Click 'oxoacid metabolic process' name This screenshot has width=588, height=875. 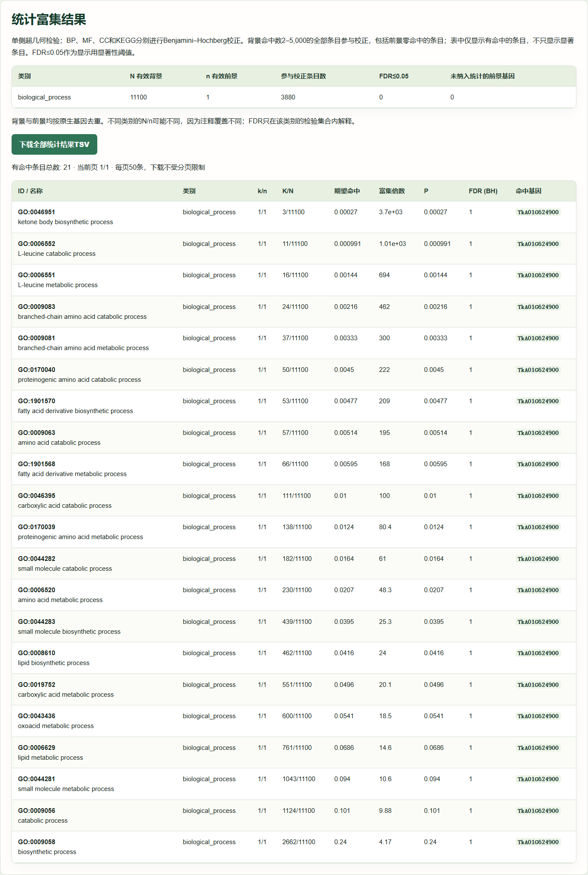click(56, 726)
